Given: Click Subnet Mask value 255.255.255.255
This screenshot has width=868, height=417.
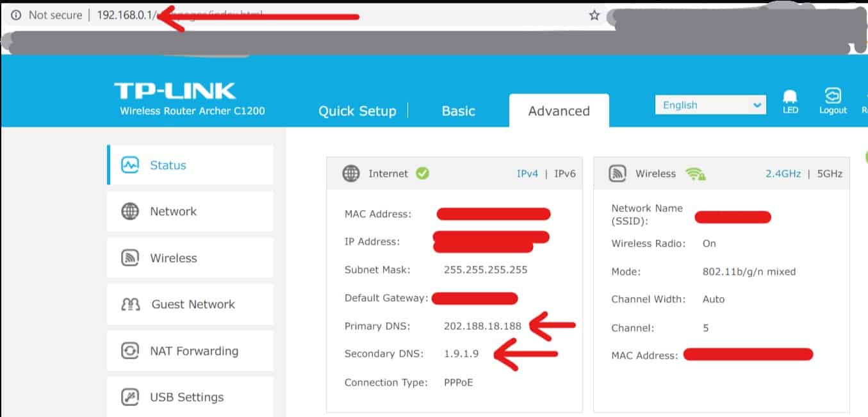Looking at the screenshot, I should point(486,270).
